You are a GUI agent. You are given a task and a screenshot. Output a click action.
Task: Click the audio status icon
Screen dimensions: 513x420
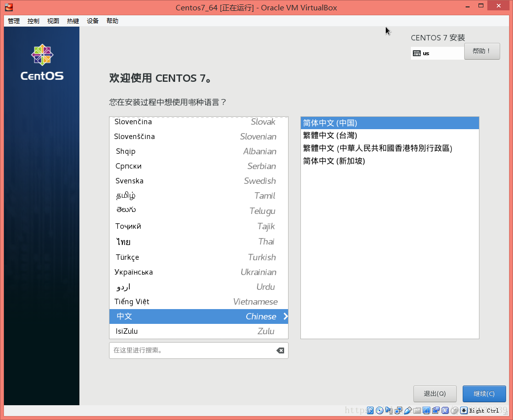pos(389,411)
